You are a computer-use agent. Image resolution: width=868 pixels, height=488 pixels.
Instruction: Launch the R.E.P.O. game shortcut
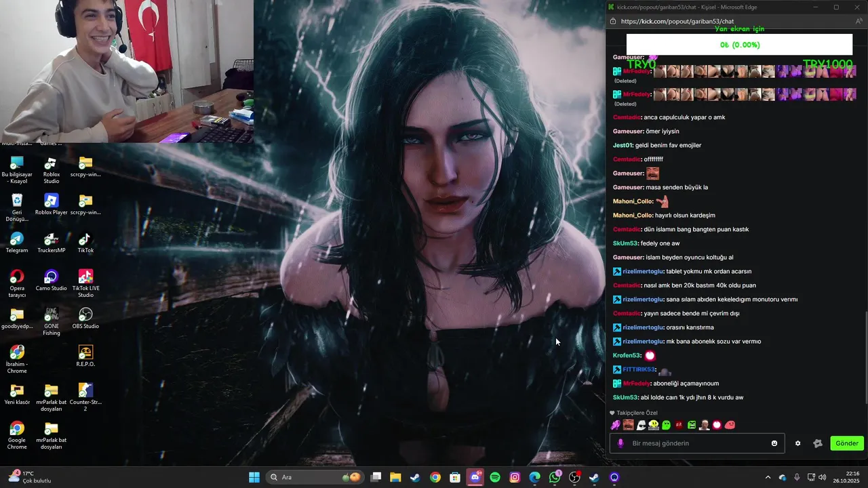(x=85, y=357)
